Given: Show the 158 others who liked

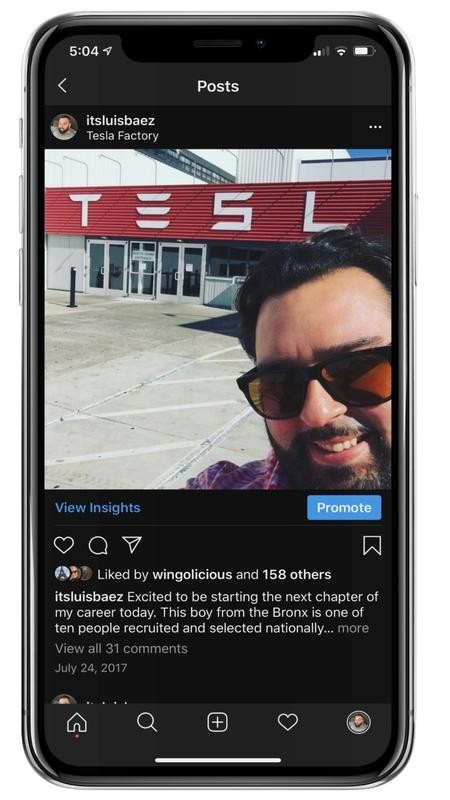Looking at the screenshot, I should point(297,574).
